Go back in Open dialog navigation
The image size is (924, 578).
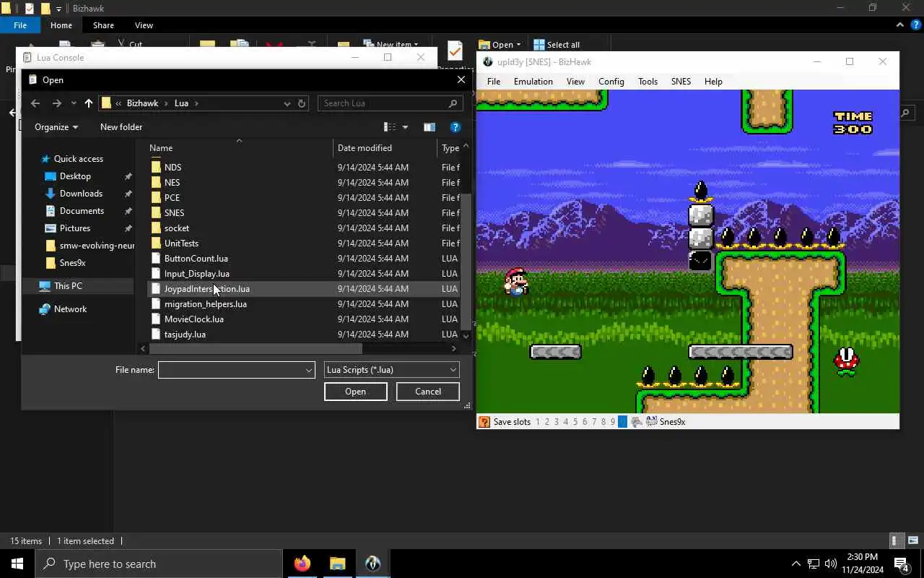35,103
